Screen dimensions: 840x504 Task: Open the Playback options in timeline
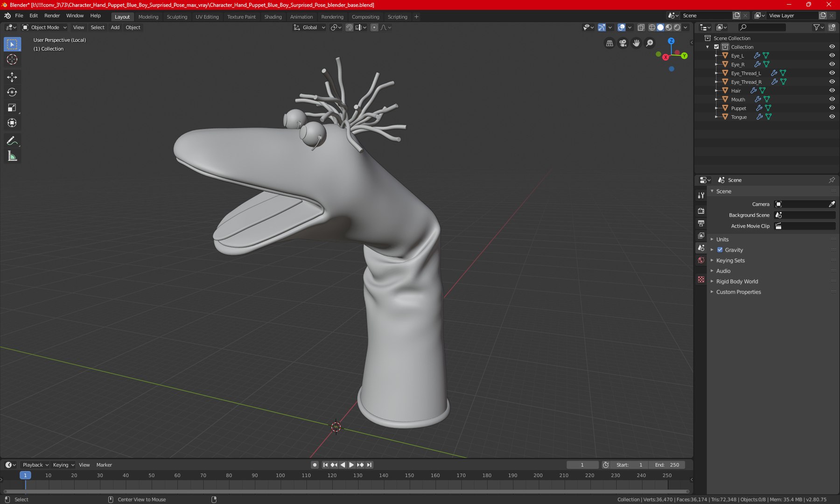point(35,465)
